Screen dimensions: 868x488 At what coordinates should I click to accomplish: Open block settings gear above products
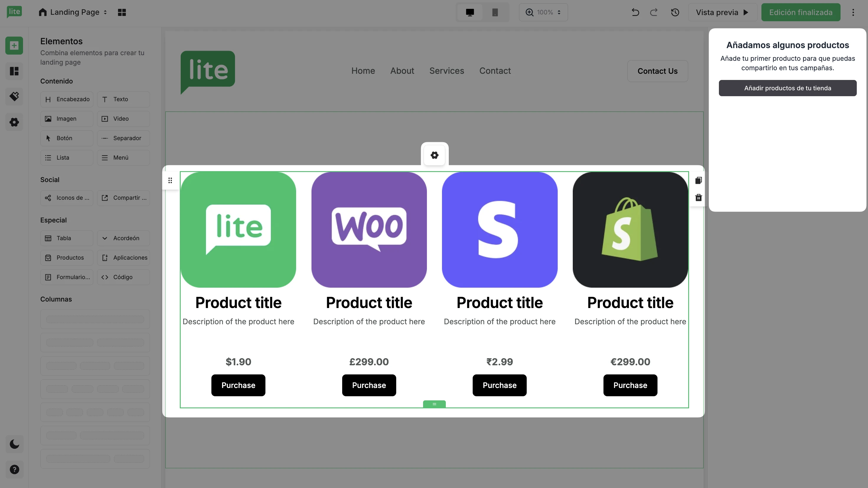click(434, 155)
